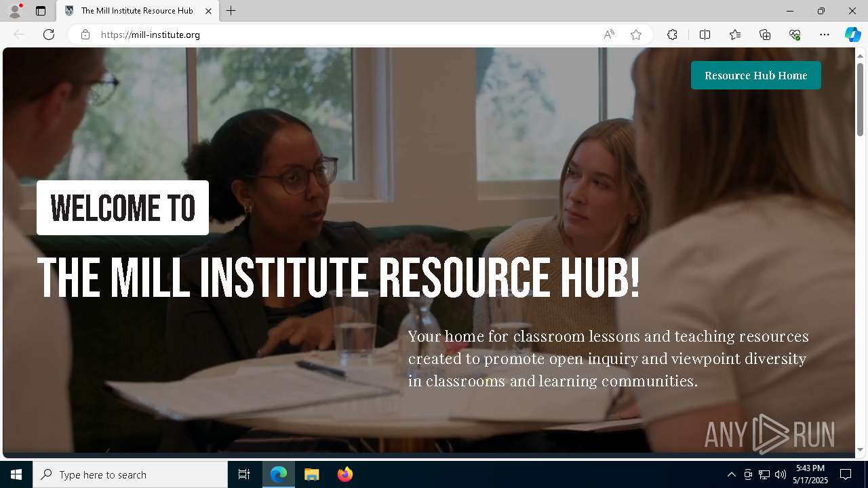Image resolution: width=868 pixels, height=488 pixels.
Task: Open File Explorer from taskbar
Action: click(312, 474)
